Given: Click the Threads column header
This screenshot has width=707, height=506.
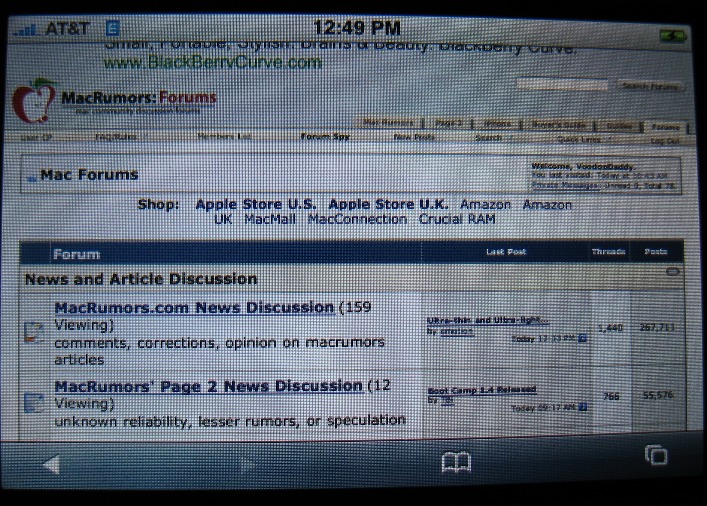Looking at the screenshot, I should (x=608, y=251).
